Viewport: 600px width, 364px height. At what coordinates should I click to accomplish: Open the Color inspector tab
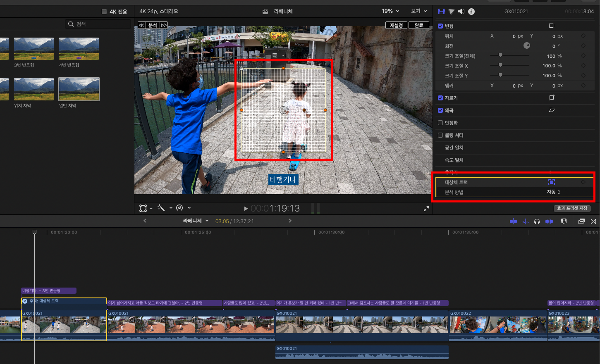pos(452,12)
